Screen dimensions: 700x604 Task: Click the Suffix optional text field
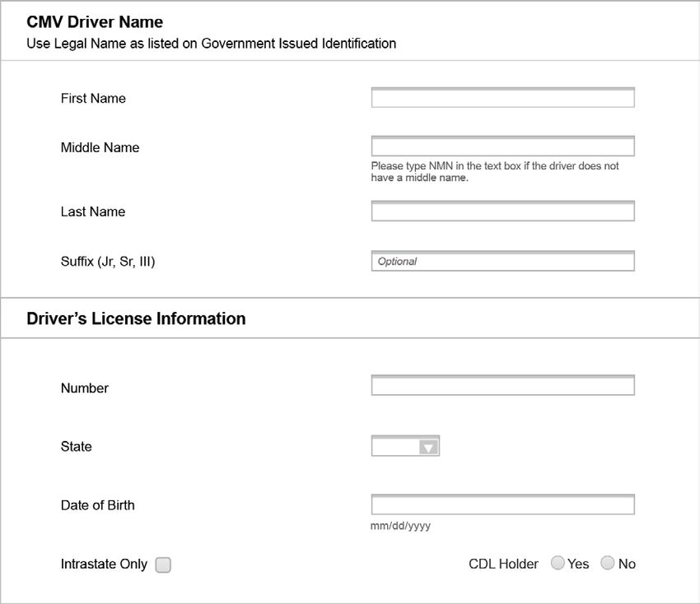click(x=502, y=261)
